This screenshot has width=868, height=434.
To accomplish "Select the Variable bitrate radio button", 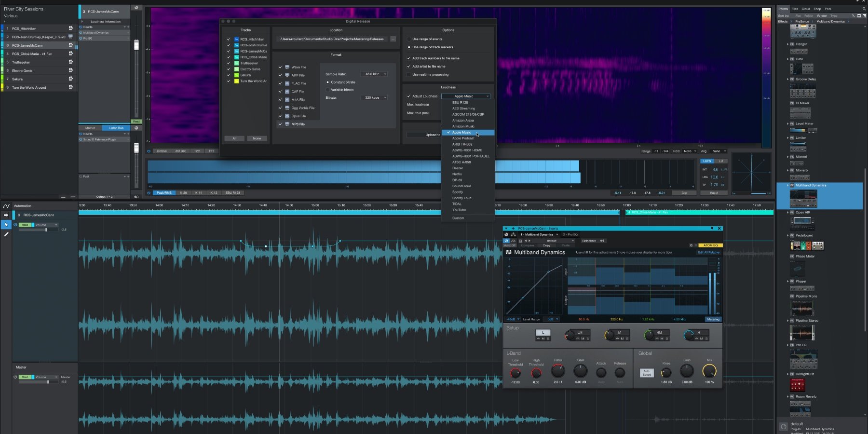I will pyautogui.click(x=328, y=89).
